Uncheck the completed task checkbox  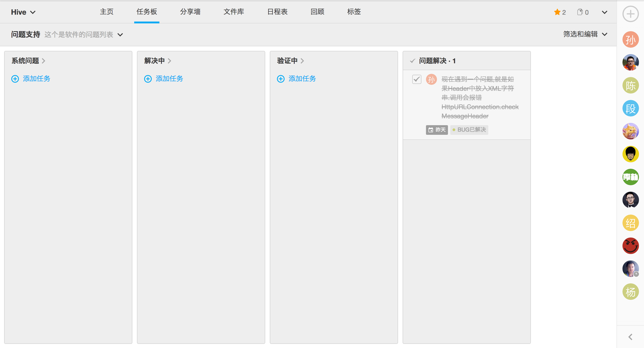click(417, 79)
